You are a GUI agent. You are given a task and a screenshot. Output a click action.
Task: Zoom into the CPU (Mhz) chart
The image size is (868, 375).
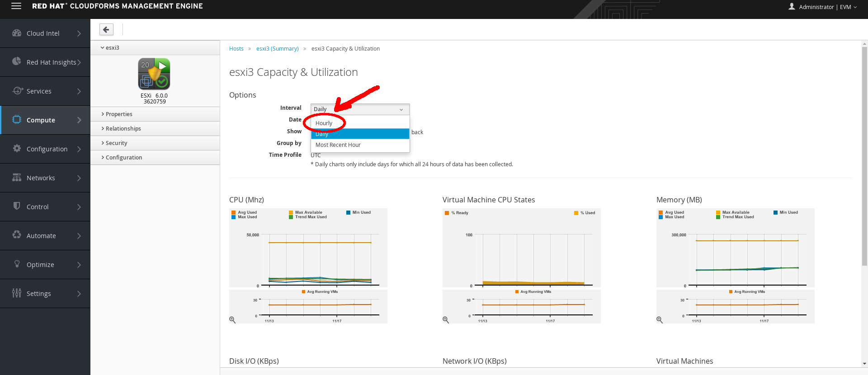(232, 320)
